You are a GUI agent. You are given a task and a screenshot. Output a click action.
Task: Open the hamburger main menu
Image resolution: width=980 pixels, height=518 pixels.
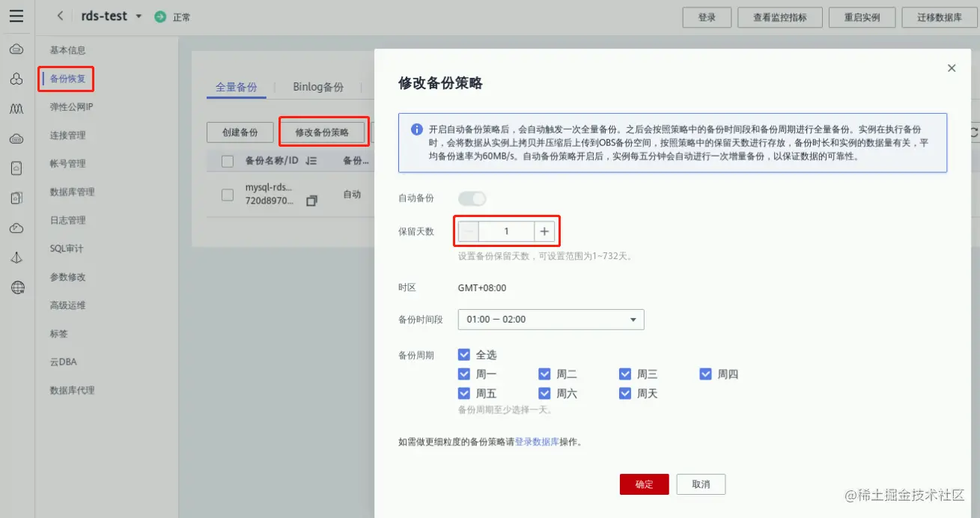click(x=16, y=16)
